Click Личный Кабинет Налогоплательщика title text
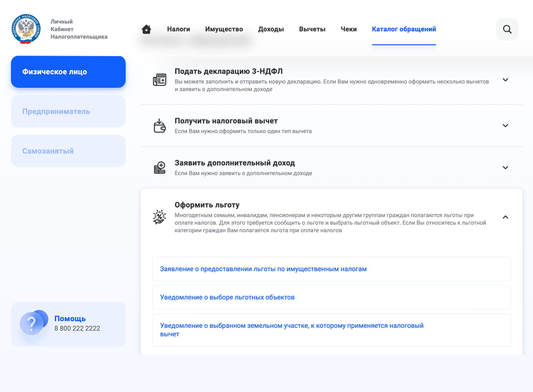 [x=79, y=29]
